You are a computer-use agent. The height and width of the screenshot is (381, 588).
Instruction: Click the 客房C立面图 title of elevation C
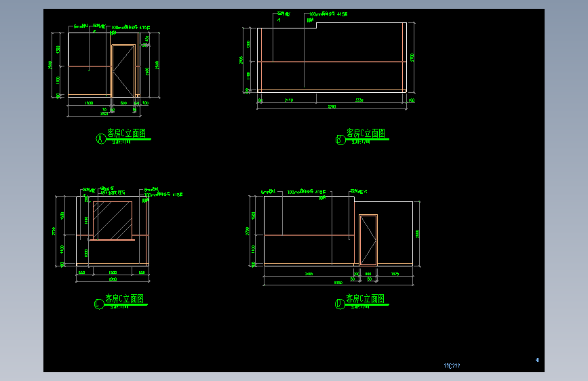point(125,298)
